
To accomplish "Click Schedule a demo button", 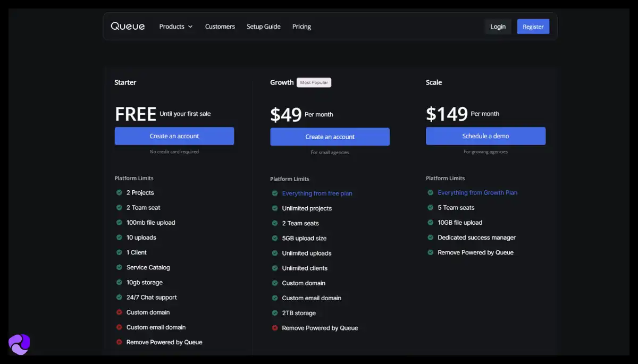I will [485, 136].
